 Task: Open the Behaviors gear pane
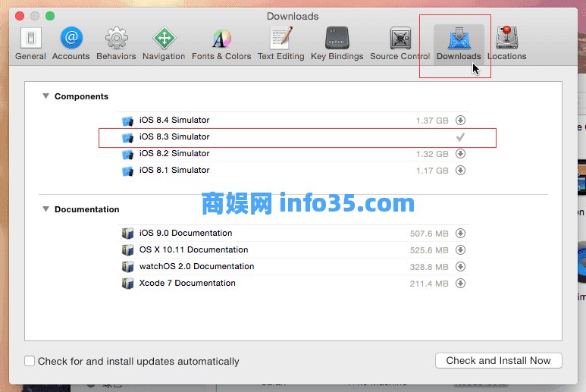(x=116, y=44)
